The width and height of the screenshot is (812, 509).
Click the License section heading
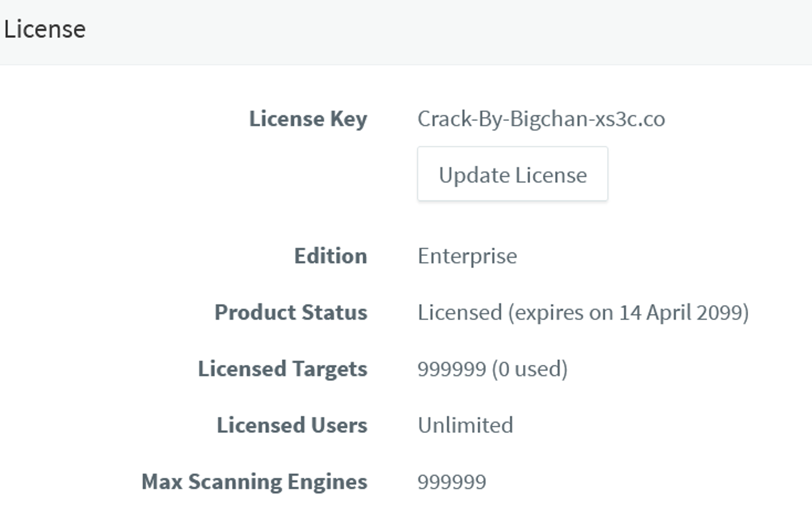coord(45,29)
